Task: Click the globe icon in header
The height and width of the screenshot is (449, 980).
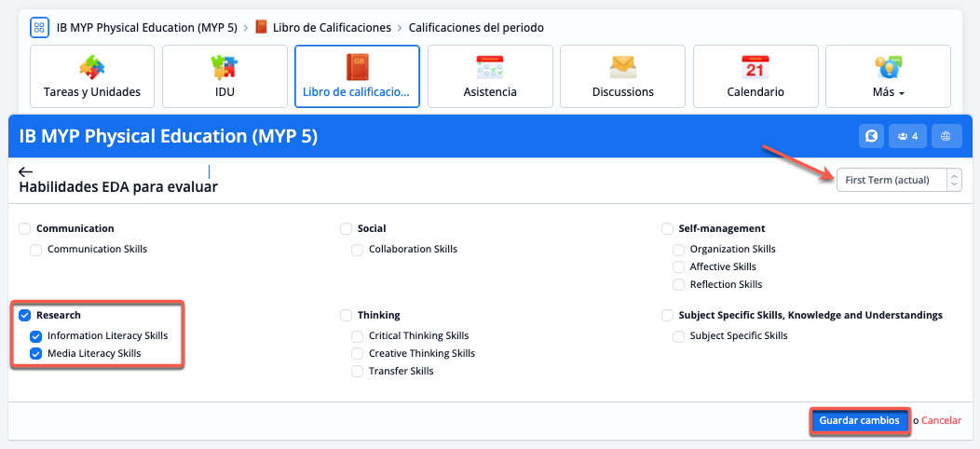Action: 946,136
